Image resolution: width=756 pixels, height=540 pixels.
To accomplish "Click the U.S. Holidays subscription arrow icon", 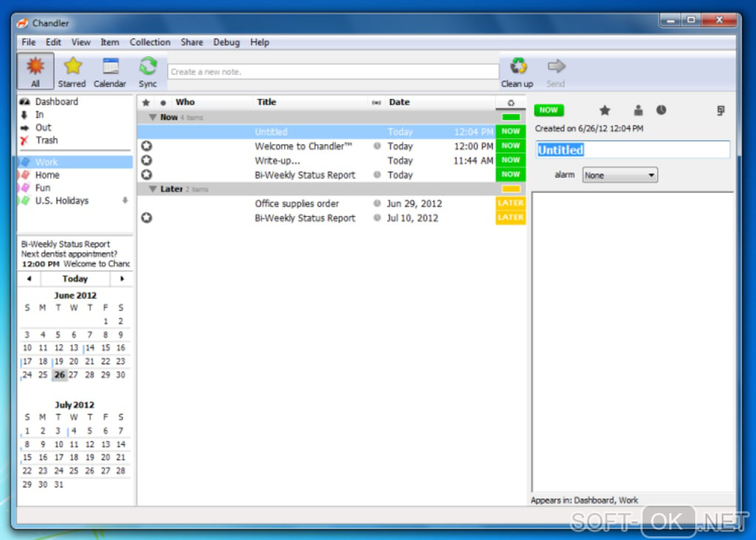I will (x=125, y=201).
